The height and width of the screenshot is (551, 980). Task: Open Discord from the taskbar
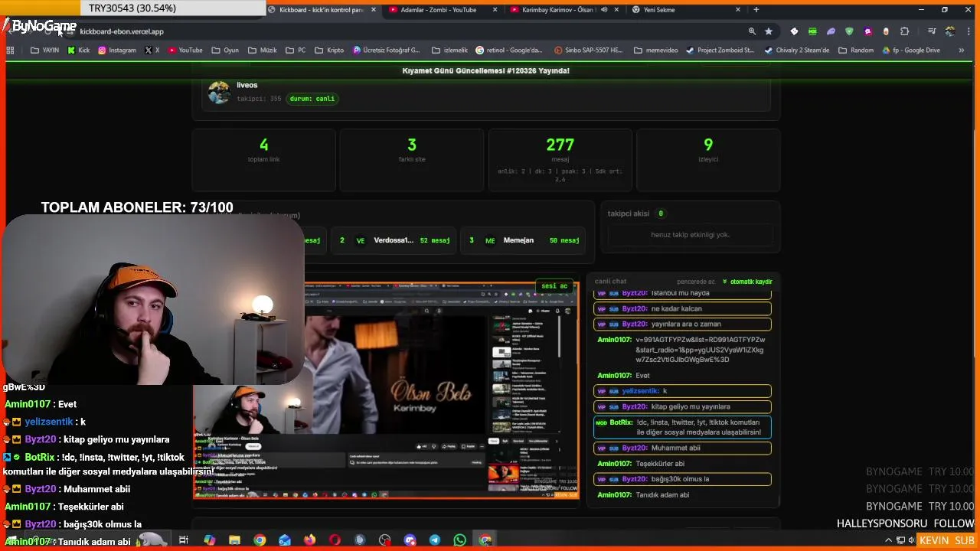click(410, 540)
